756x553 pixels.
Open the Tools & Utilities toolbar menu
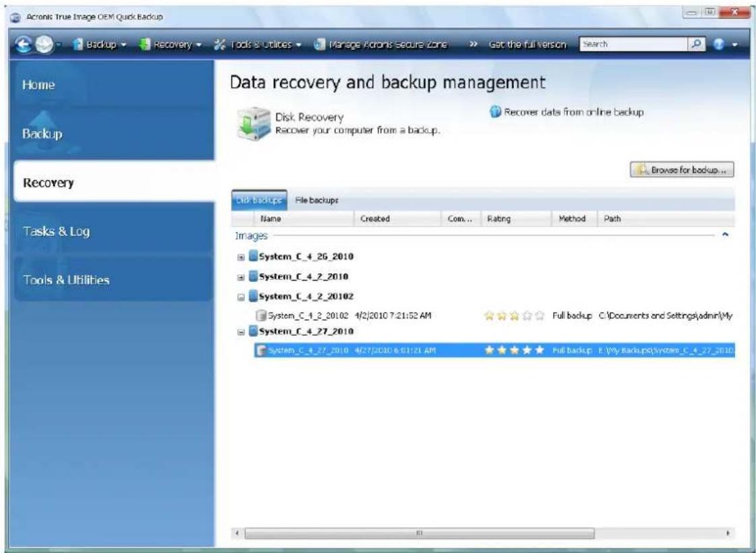click(x=258, y=45)
